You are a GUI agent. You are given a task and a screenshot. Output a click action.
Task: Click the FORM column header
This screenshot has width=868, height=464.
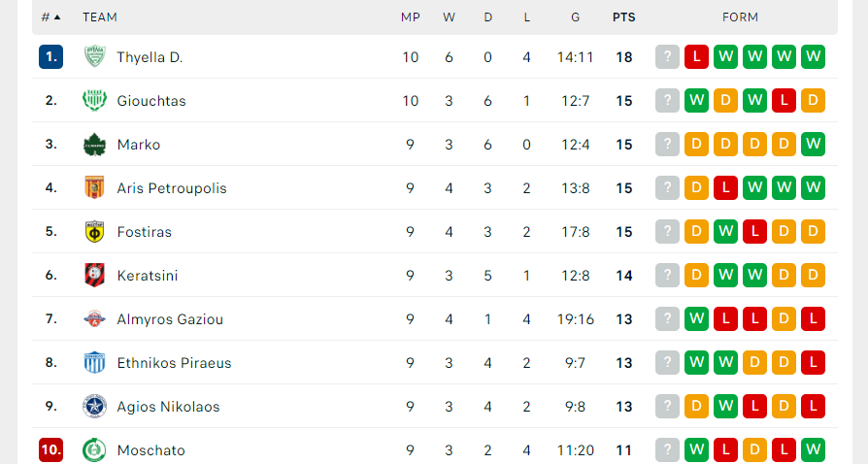tap(740, 17)
